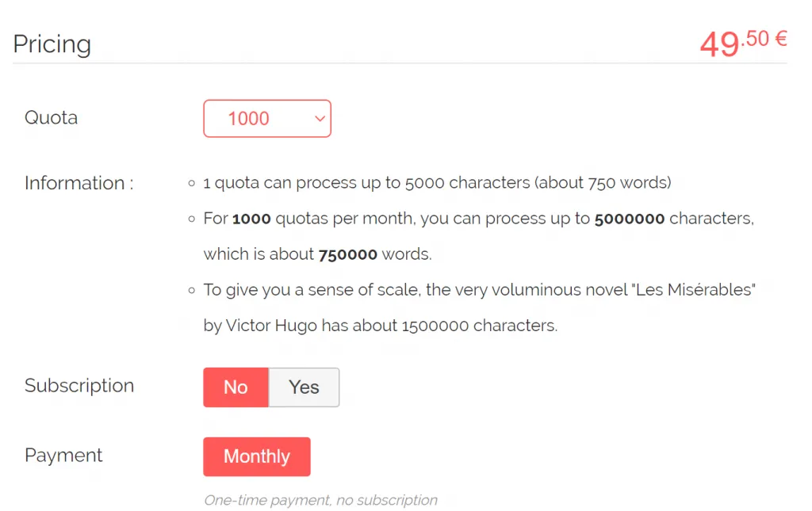Click the Pricing section heading
Viewport: 812px width, 511px height.
click(52, 44)
